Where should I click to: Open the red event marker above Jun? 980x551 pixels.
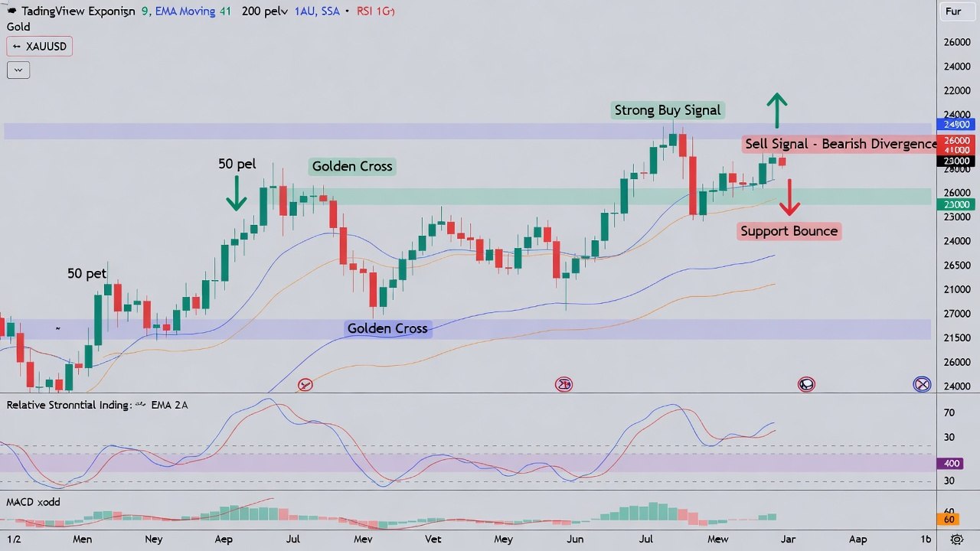click(x=564, y=384)
